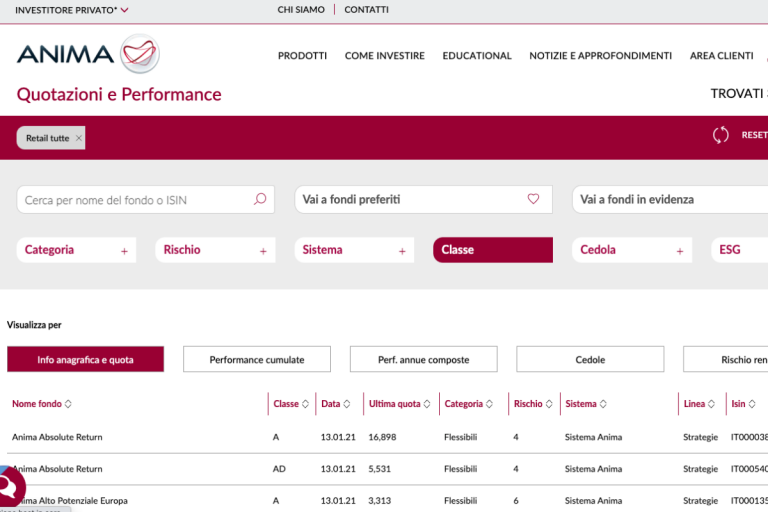Sort by Data column arrows
768x512 pixels.
point(347,404)
